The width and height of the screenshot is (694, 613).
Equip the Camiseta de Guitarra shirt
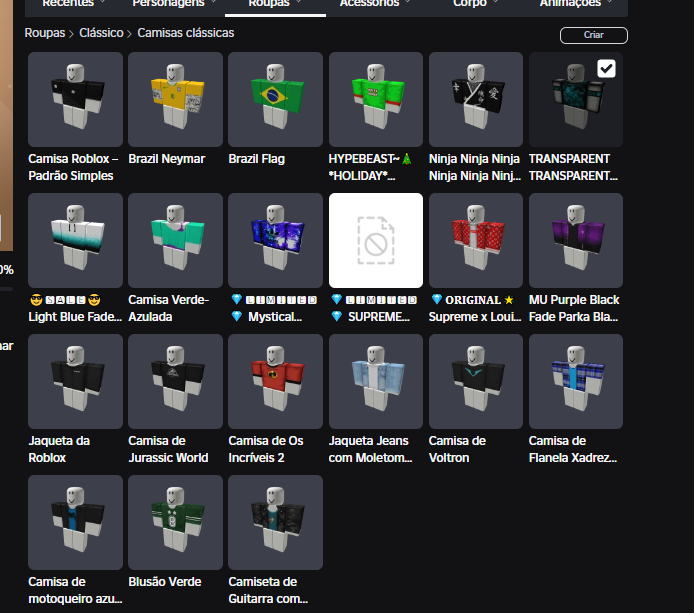(275, 522)
